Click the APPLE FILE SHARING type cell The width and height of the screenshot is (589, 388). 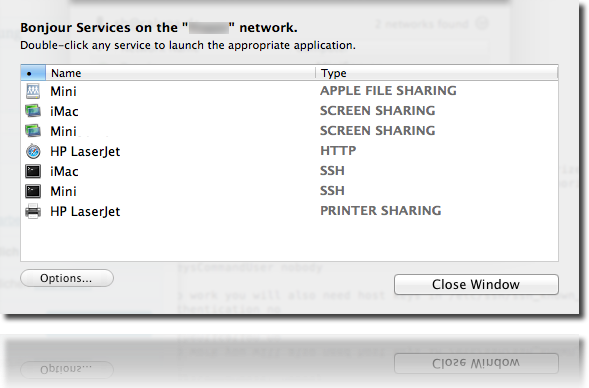click(x=388, y=91)
